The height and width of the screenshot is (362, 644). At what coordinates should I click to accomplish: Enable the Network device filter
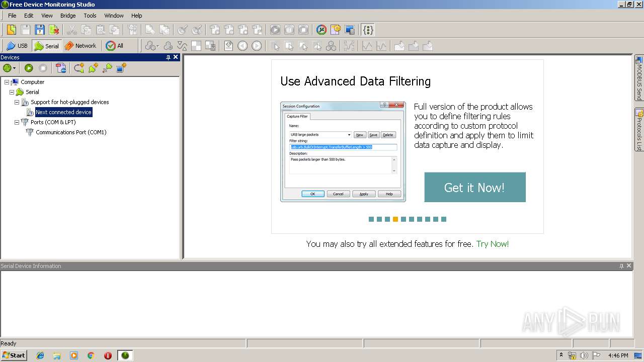[80, 46]
